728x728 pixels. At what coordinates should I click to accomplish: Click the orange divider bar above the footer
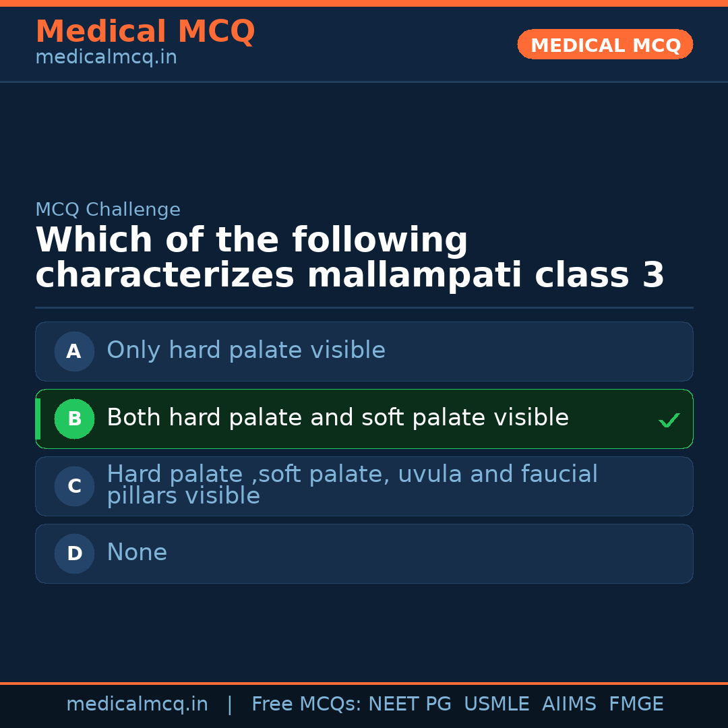[x=364, y=682]
